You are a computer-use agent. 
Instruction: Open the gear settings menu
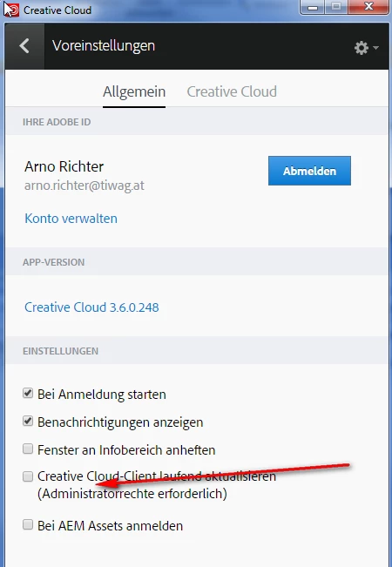(366, 48)
